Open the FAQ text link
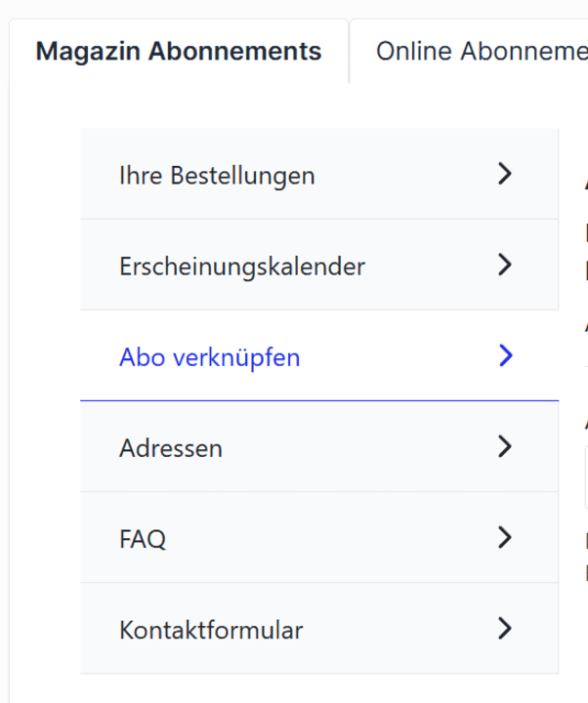This screenshot has height=703, width=588. pyautogui.click(x=143, y=538)
